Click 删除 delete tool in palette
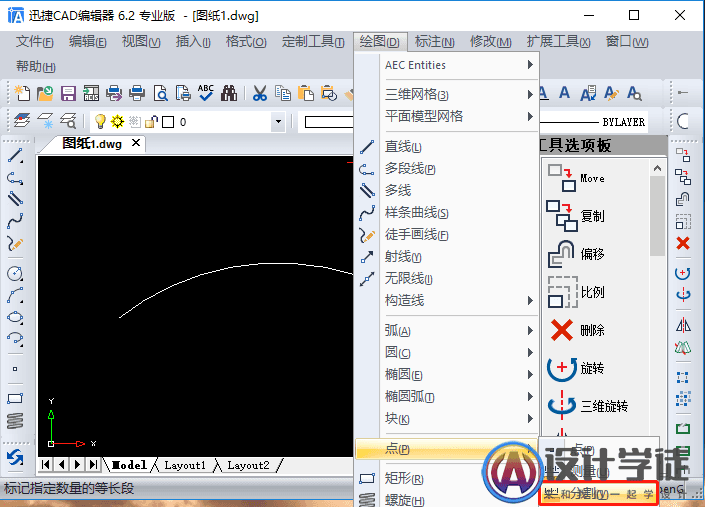This screenshot has width=705, height=507. 576,330
